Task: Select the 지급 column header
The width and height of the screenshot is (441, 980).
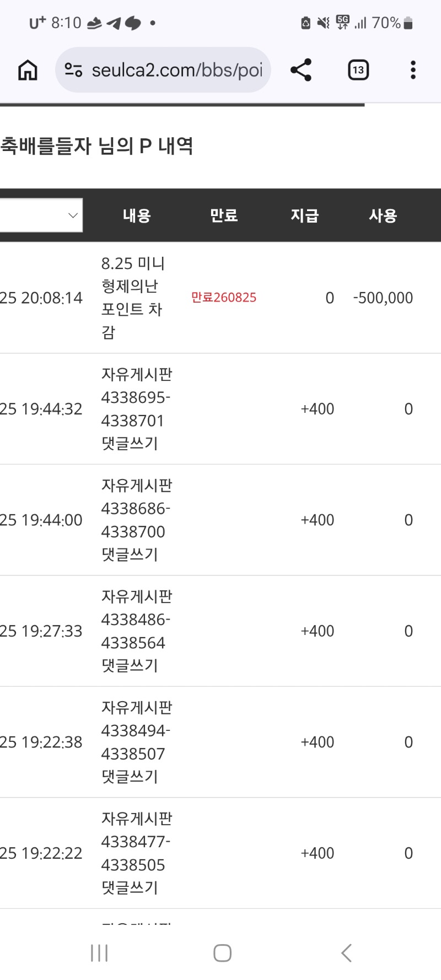Action: click(305, 216)
